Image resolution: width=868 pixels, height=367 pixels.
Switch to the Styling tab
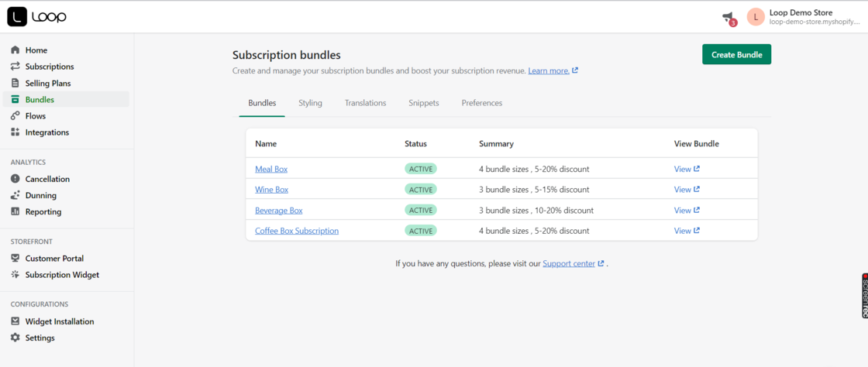coord(310,103)
